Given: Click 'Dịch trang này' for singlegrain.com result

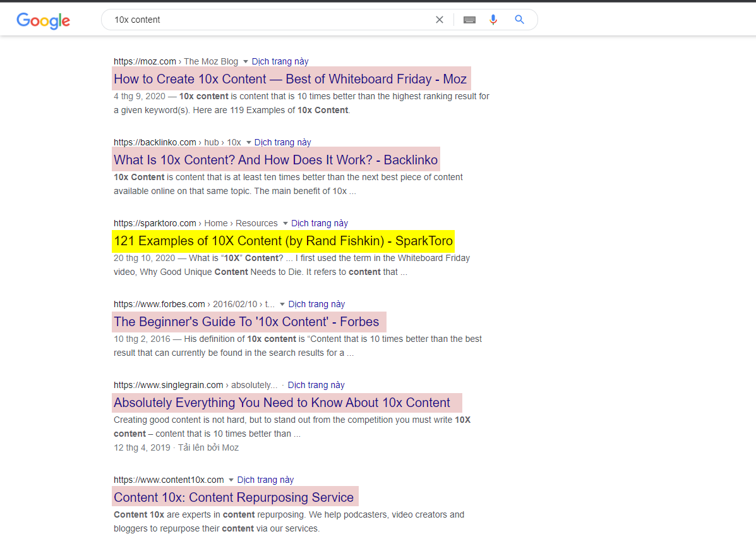Looking at the screenshot, I should pos(316,385).
